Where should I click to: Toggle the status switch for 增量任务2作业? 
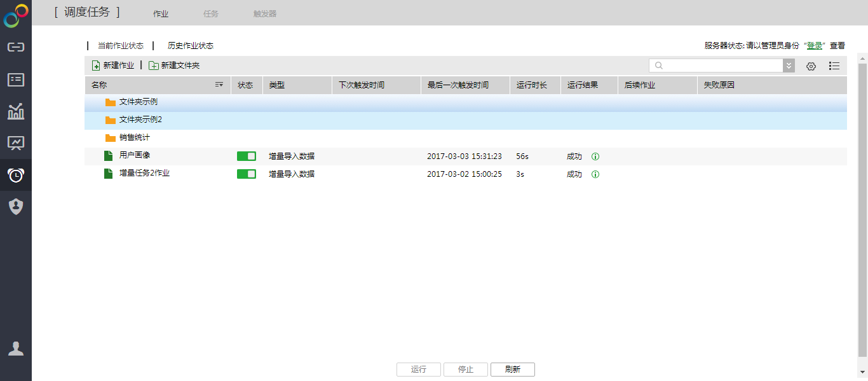tap(247, 174)
